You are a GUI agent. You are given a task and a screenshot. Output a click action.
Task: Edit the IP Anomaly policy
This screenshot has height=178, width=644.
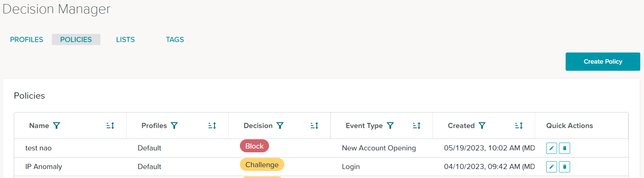551,167
